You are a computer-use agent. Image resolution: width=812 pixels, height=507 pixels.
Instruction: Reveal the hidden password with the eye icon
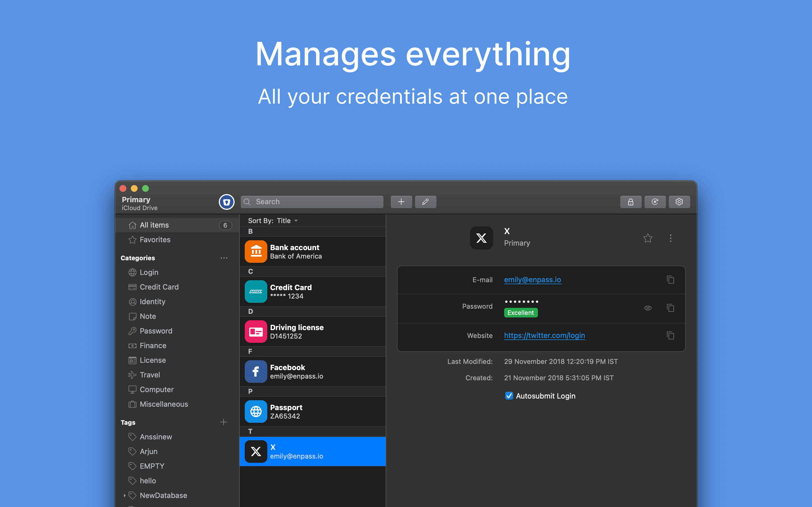point(648,308)
